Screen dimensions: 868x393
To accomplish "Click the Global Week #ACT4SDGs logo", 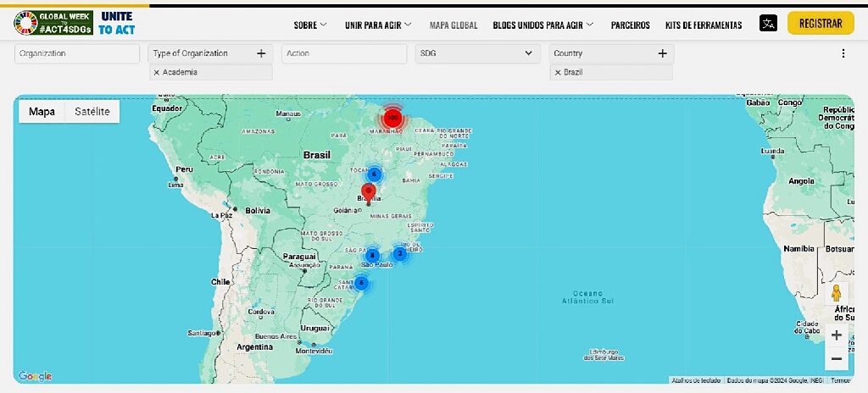I will click(x=53, y=23).
